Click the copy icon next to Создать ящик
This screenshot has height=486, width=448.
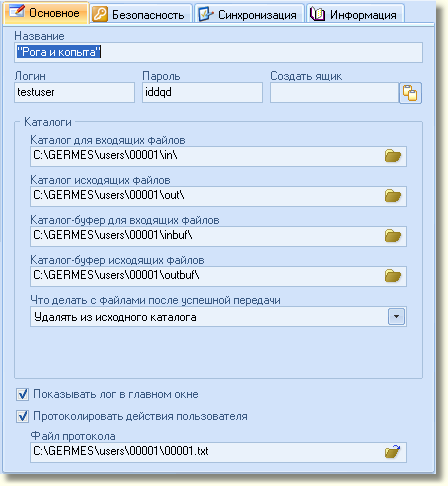click(x=410, y=93)
